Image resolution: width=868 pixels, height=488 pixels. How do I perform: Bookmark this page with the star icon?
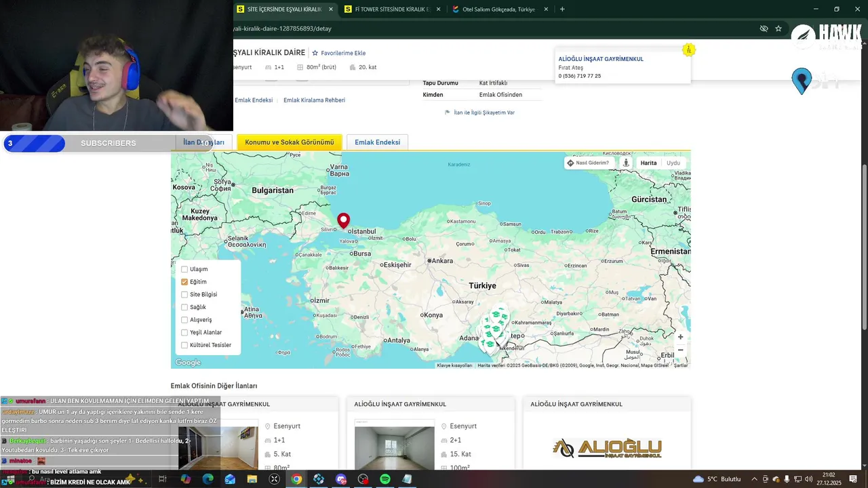(x=778, y=28)
